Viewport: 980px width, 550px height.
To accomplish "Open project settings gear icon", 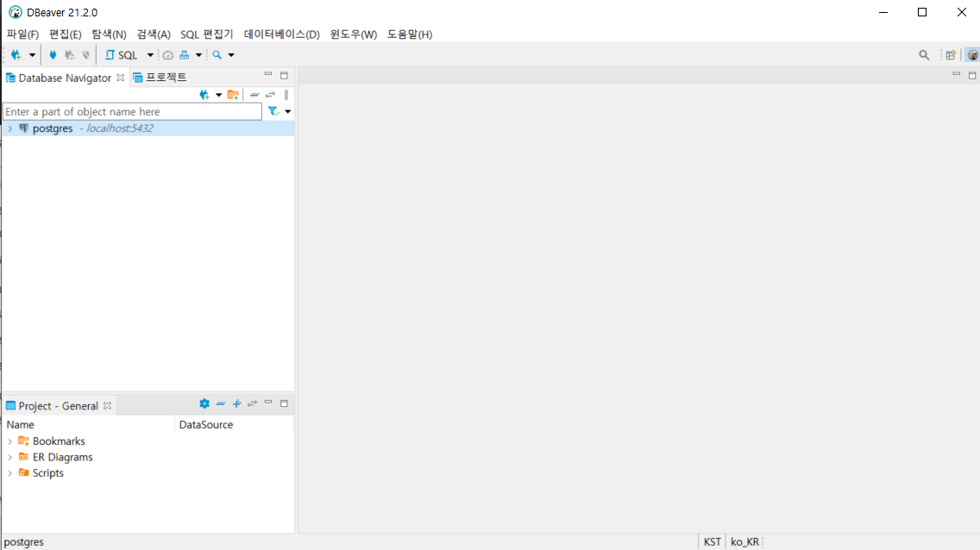I will [x=204, y=404].
